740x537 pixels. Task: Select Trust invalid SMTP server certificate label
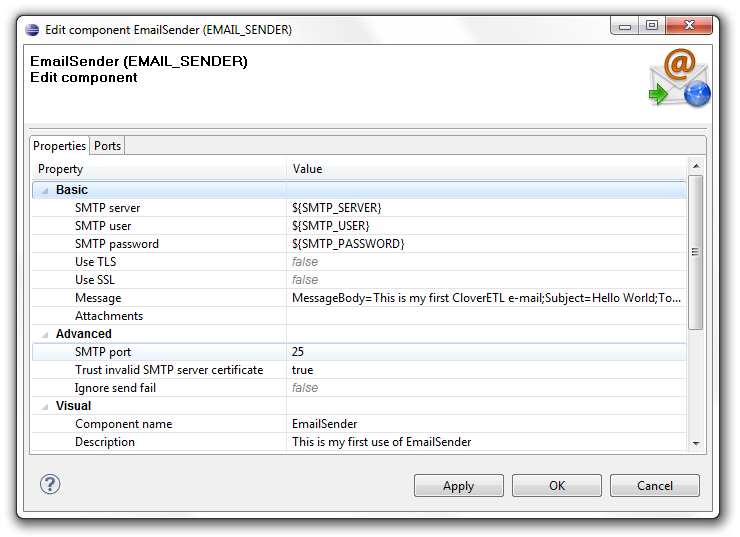[x=169, y=370]
